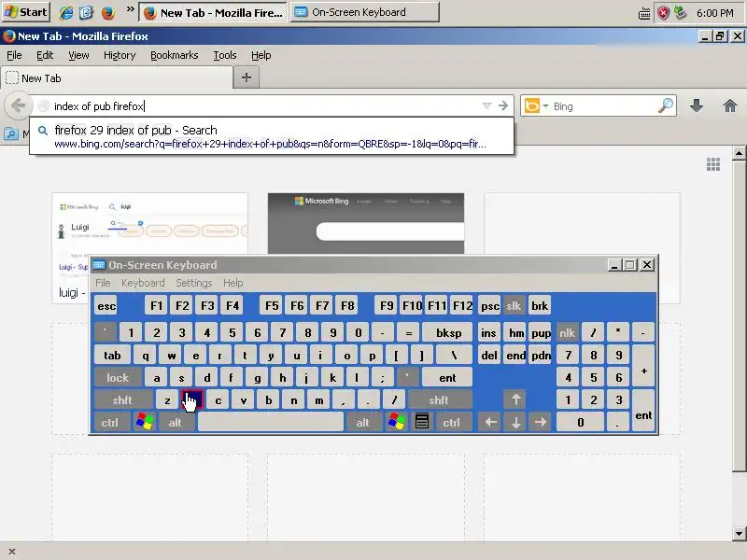Open the Firefox File menu
Image resolution: width=747 pixels, height=560 pixels.
(x=14, y=55)
